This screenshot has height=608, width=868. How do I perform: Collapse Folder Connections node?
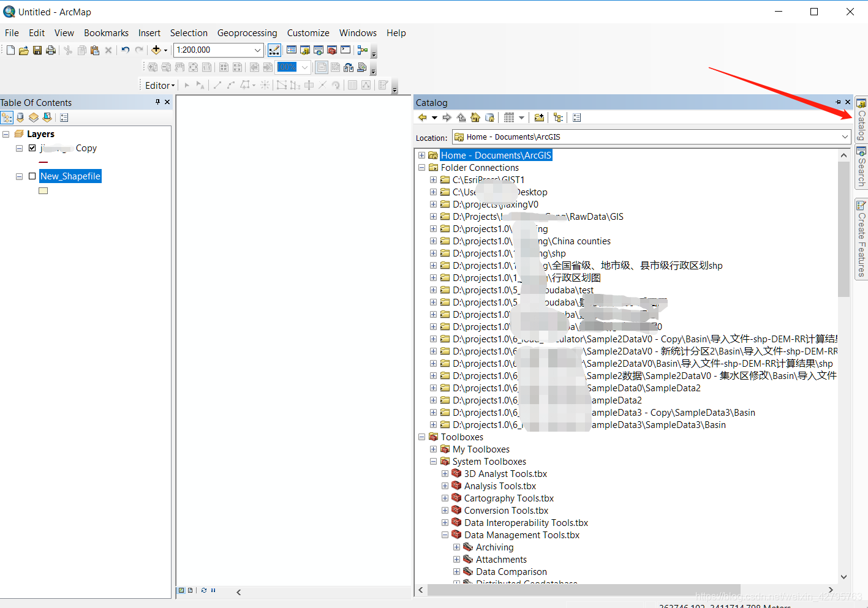[421, 168]
